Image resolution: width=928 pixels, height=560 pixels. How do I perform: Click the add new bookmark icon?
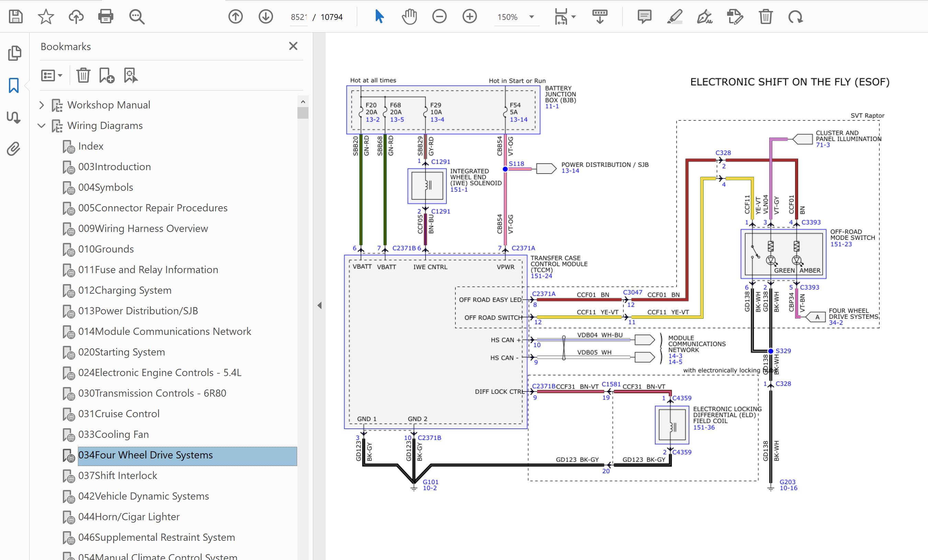coord(106,75)
